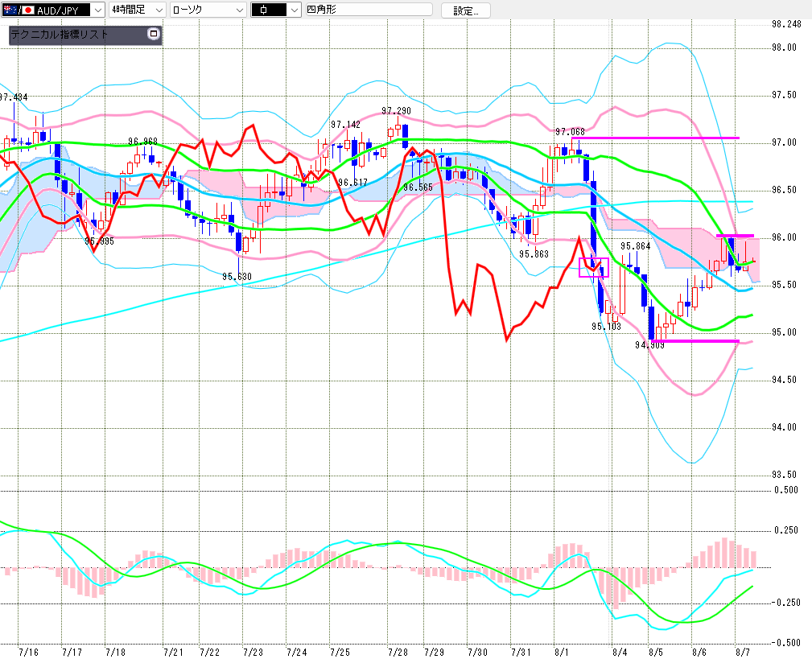The width and height of the screenshot is (812, 659).
Task: Click the テクニカル指標リスト panel title
Action: (60, 35)
